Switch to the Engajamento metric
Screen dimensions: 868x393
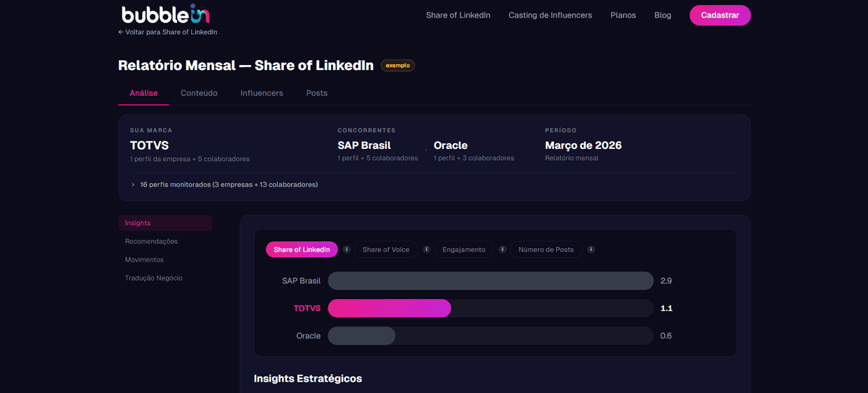[463, 250]
